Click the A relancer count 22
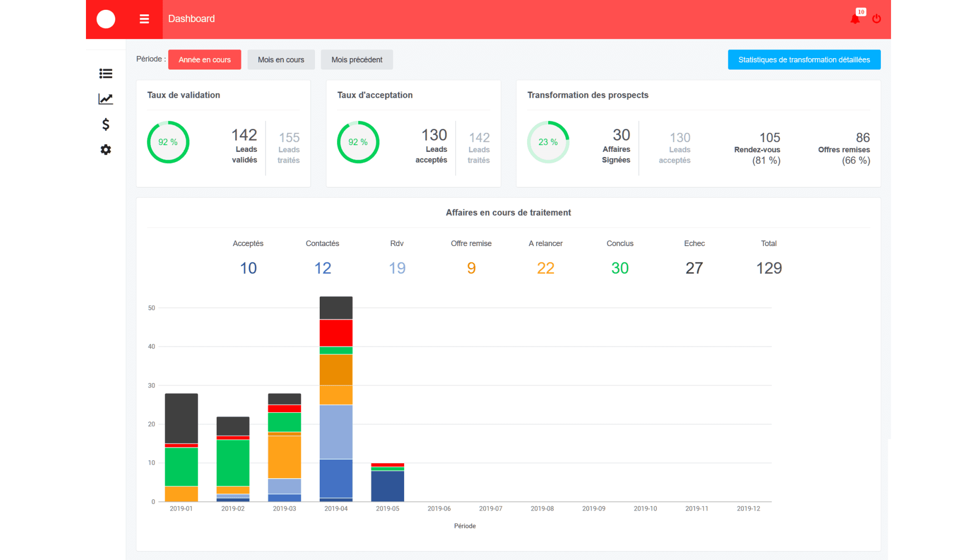 (x=546, y=268)
